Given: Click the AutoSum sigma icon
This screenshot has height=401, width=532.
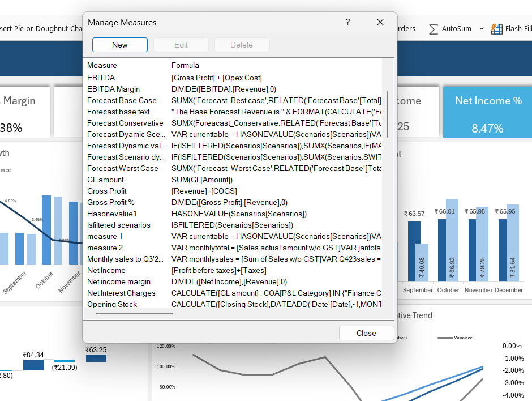Looking at the screenshot, I should [434, 29].
